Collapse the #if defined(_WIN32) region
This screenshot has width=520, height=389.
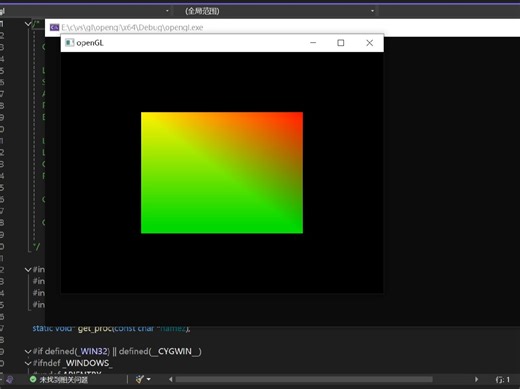[x=28, y=351]
